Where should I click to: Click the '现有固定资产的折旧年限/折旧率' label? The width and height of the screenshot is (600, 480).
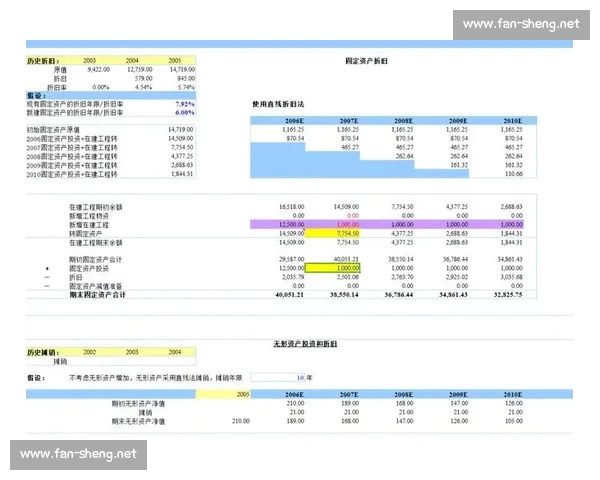(75, 104)
